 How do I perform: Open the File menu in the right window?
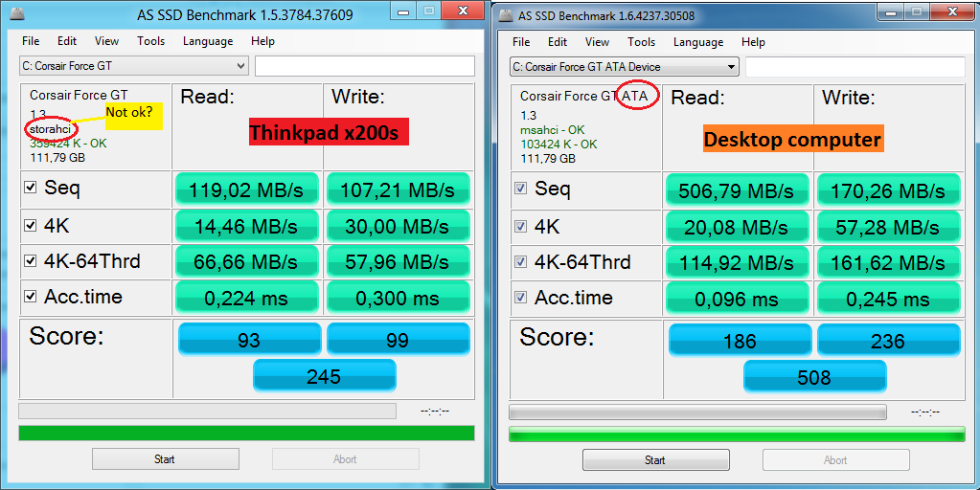point(521,42)
